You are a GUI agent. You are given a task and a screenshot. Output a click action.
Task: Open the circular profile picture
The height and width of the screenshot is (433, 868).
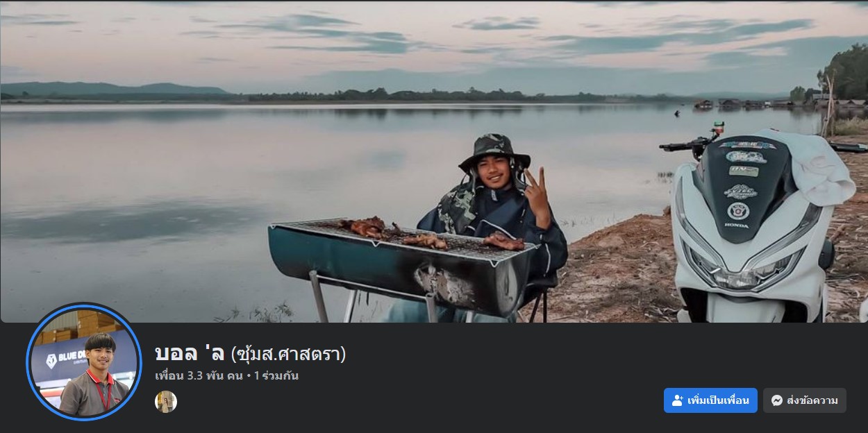coord(84,362)
